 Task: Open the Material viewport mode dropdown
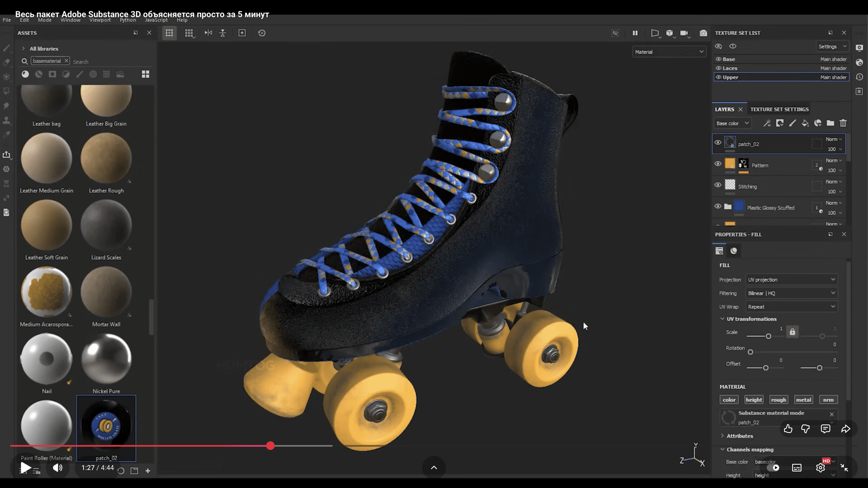[669, 52]
